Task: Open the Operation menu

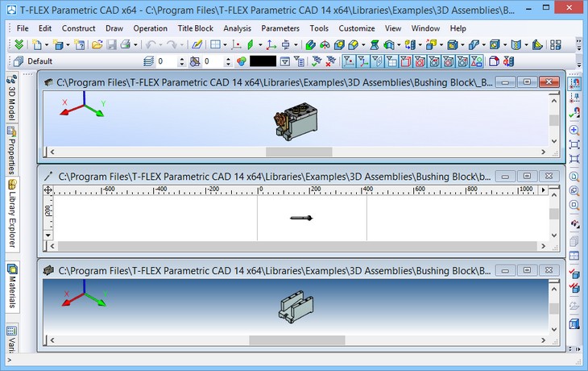Action: pyautogui.click(x=151, y=28)
